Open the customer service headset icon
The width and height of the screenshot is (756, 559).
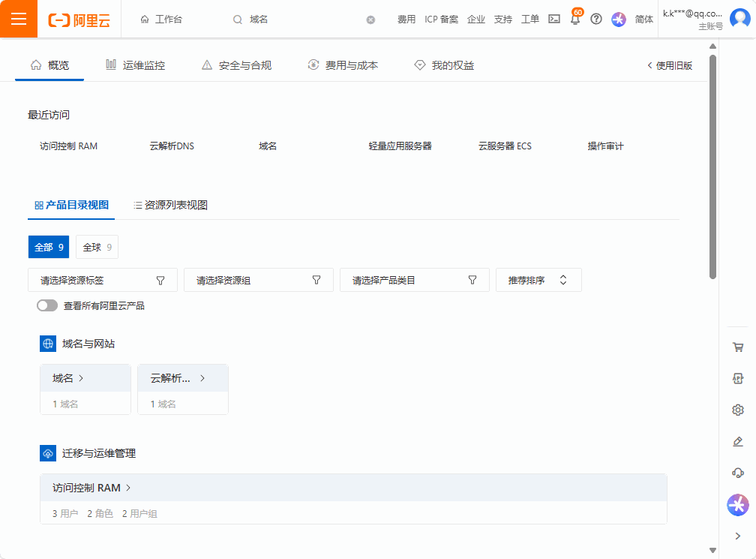[738, 473]
